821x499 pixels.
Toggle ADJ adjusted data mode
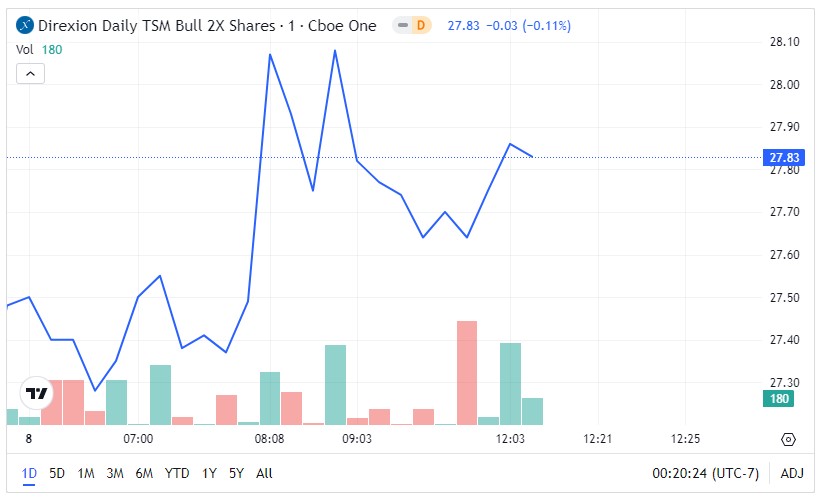point(791,473)
